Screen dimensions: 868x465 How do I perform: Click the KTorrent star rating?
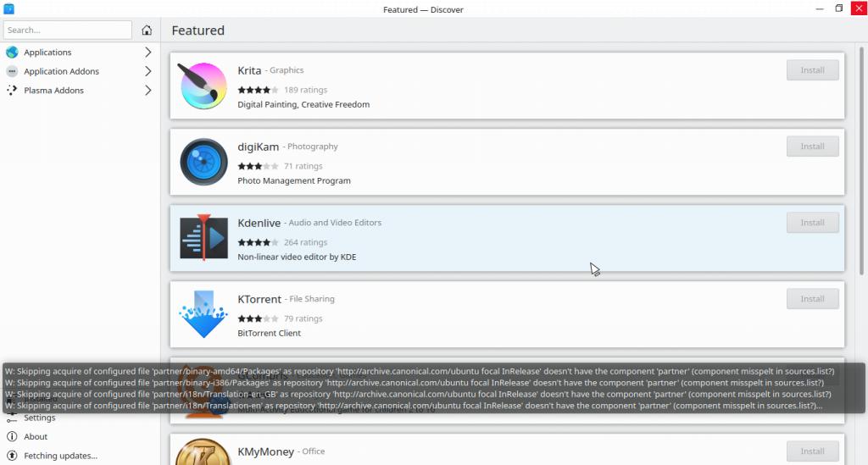[258, 318]
